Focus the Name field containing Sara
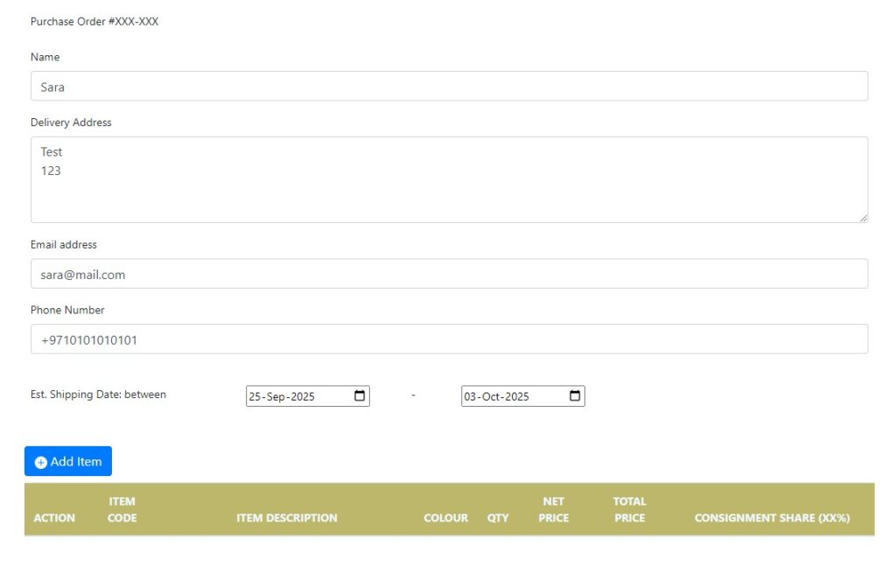896x588 pixels. [449, 87]
